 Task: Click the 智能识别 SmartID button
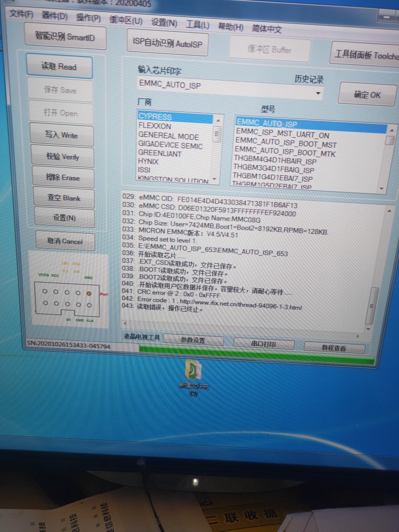click(x=65, y=37)
